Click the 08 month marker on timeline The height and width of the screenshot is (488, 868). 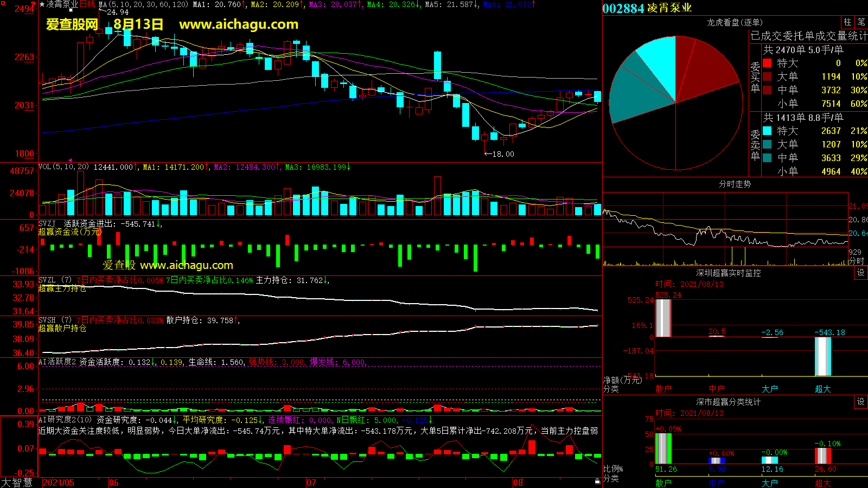(518, 483)
